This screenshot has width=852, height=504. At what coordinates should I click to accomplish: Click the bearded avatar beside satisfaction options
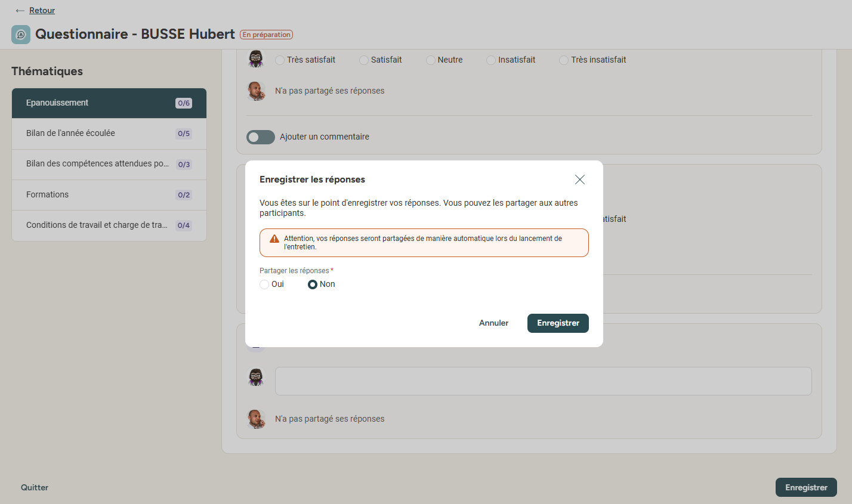[256, 59]
